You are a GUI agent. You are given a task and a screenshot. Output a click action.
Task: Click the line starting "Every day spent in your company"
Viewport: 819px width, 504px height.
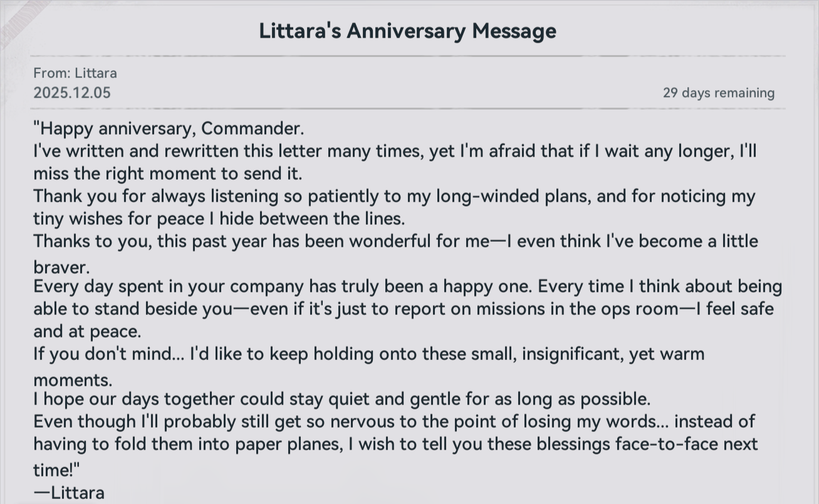[x=407, y=287]
